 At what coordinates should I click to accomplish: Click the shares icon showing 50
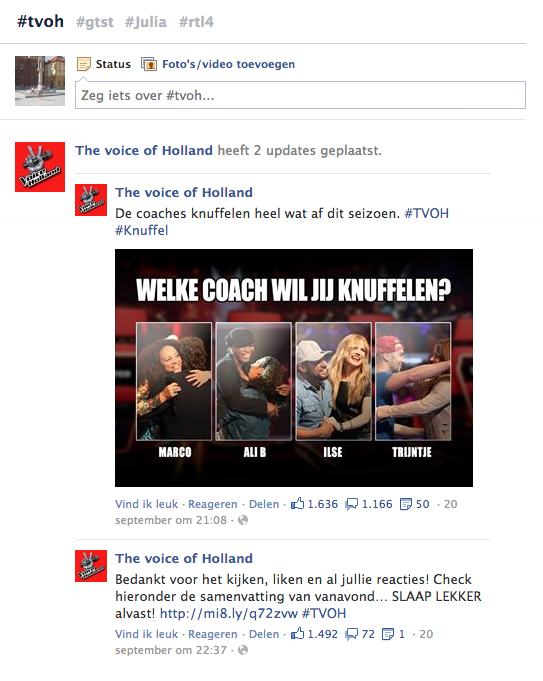tap(406, 504)
